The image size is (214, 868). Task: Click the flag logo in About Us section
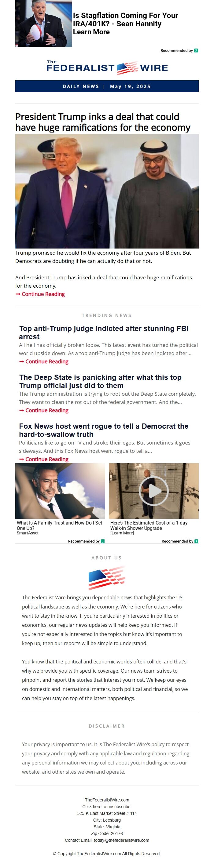pos(107,578)
